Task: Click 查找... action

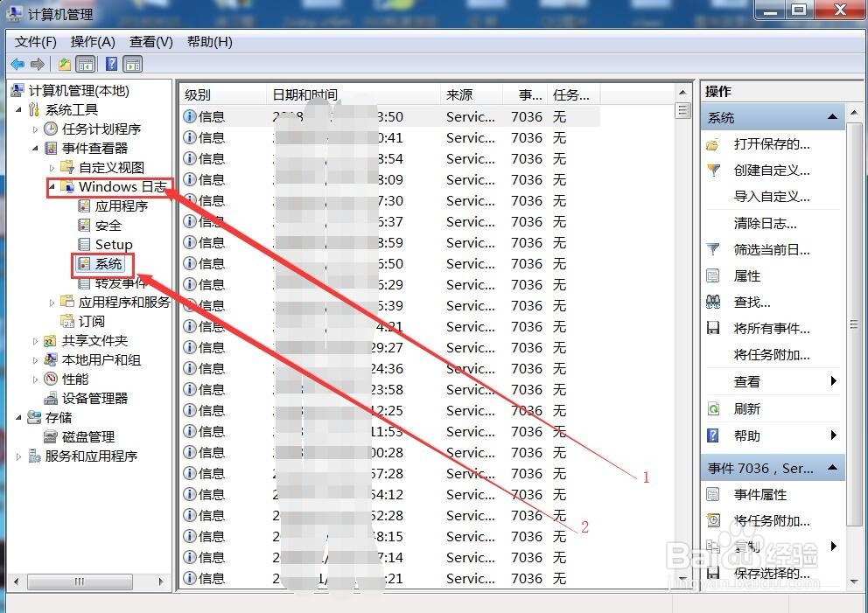Action: 752,302
